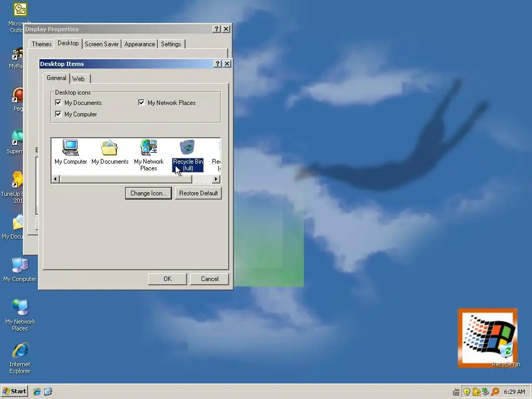Select the Recycle Bin (full) icon
Viewport: 532px width, 399px height.
coord(188,155)
